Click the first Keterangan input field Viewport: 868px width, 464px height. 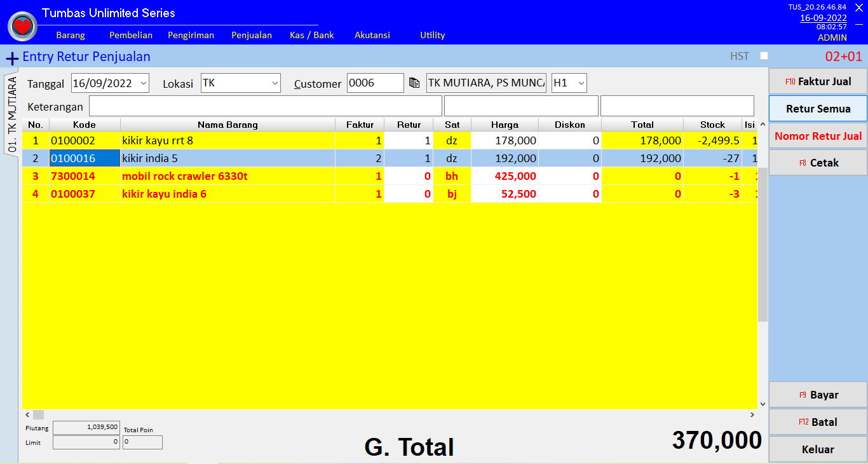266,106
